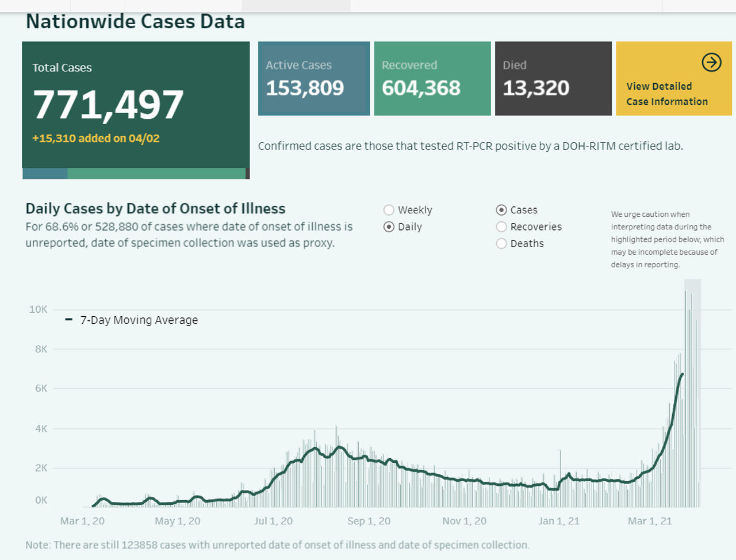Choose the Cases radio option

[501, 210]
